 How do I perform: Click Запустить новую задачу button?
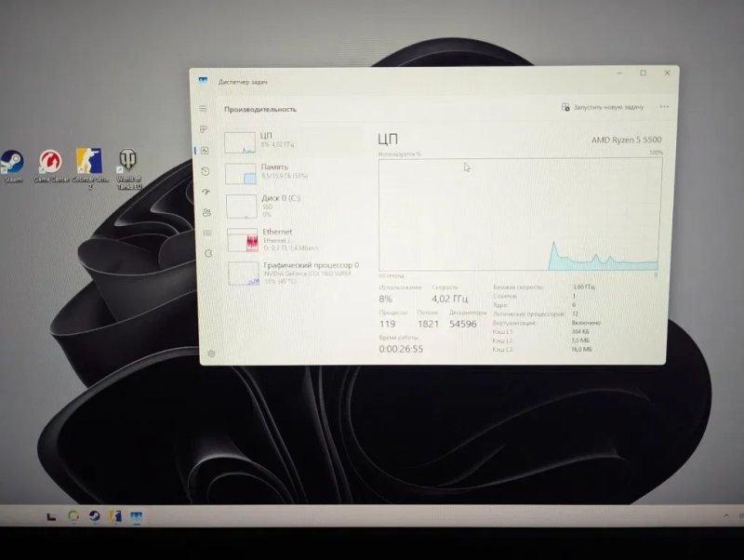pos(603,107)
